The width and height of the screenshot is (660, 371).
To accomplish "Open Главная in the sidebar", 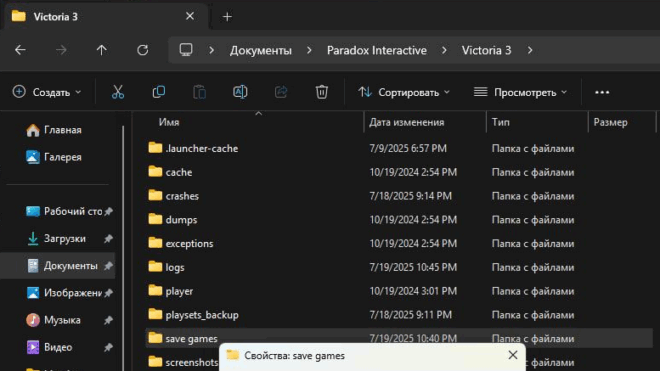I will (53, 130).
